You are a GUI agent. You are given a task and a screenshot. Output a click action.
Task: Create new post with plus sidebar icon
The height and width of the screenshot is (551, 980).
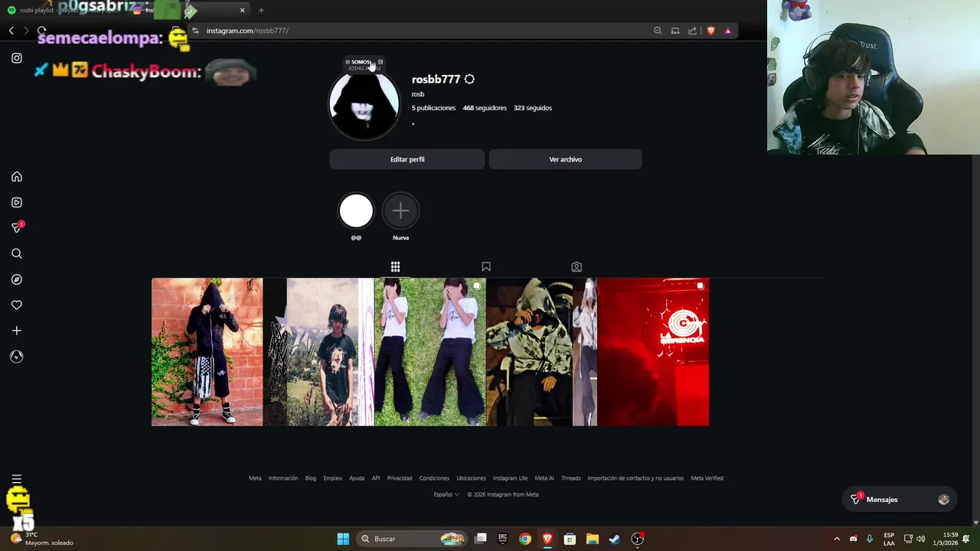[17, 331]
